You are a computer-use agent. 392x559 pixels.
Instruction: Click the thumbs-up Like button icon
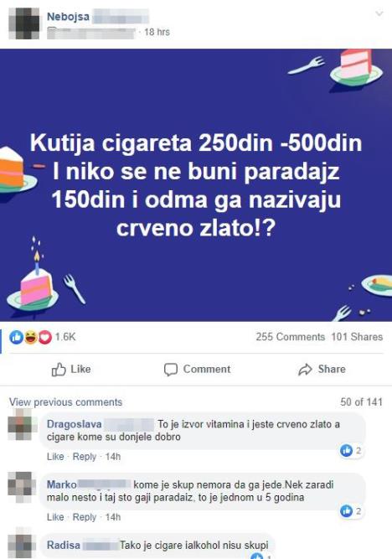pos(59,370)
